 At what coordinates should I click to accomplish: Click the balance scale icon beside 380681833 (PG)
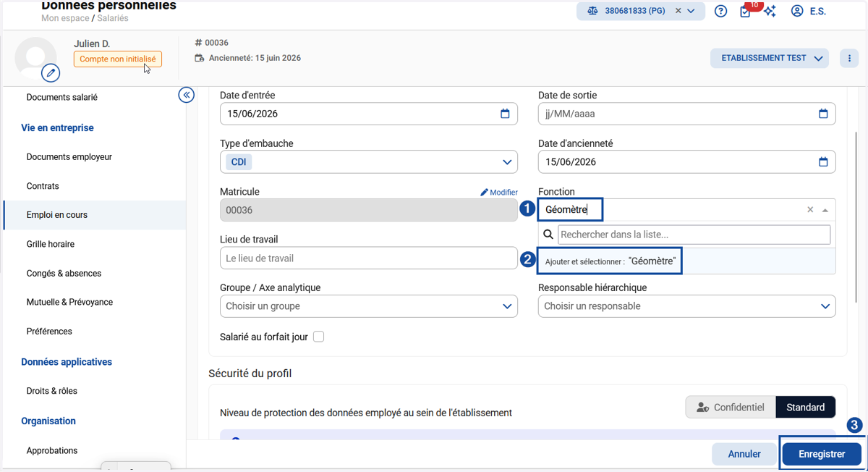click(592, 11)
